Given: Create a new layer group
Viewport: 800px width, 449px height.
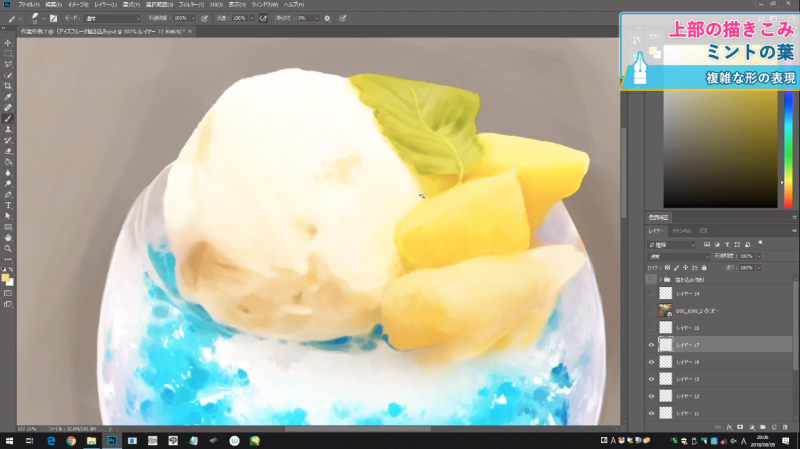Looking at the screenshot, I should (763, 427).
